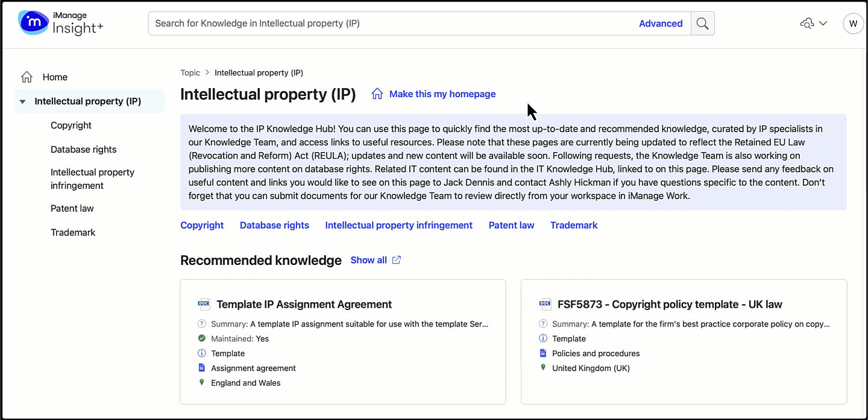Viewport: 868px width, 420px height.
Task: Click the document icon on Template IP Assignment Agreement
Action: [204, 304]
